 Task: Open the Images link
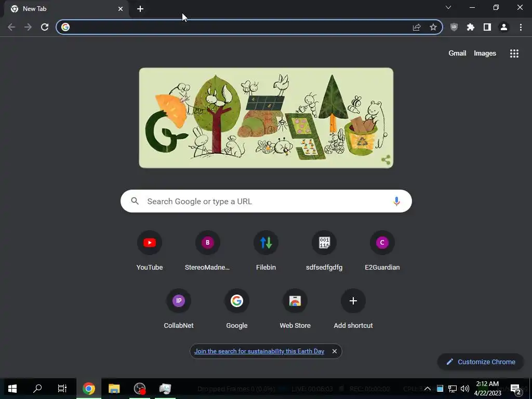[485, 54]
